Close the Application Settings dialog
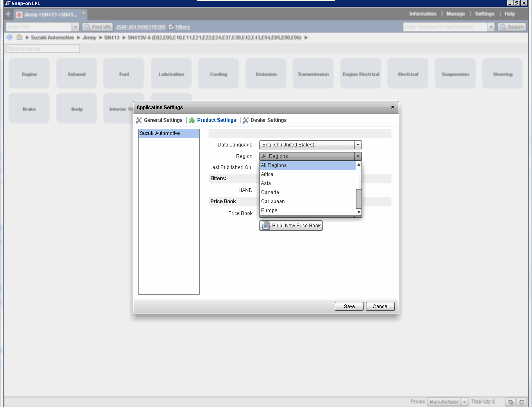532x407 pixels. (393, 107)
